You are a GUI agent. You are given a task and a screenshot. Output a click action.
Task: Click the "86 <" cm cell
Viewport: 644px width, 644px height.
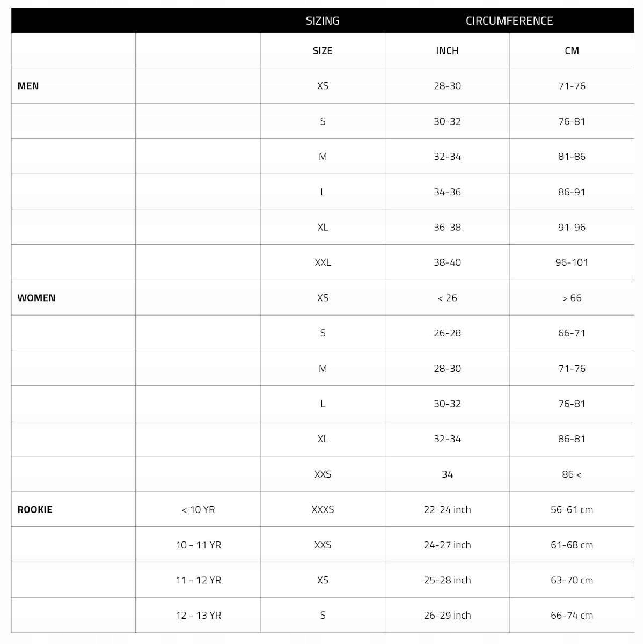572,474
